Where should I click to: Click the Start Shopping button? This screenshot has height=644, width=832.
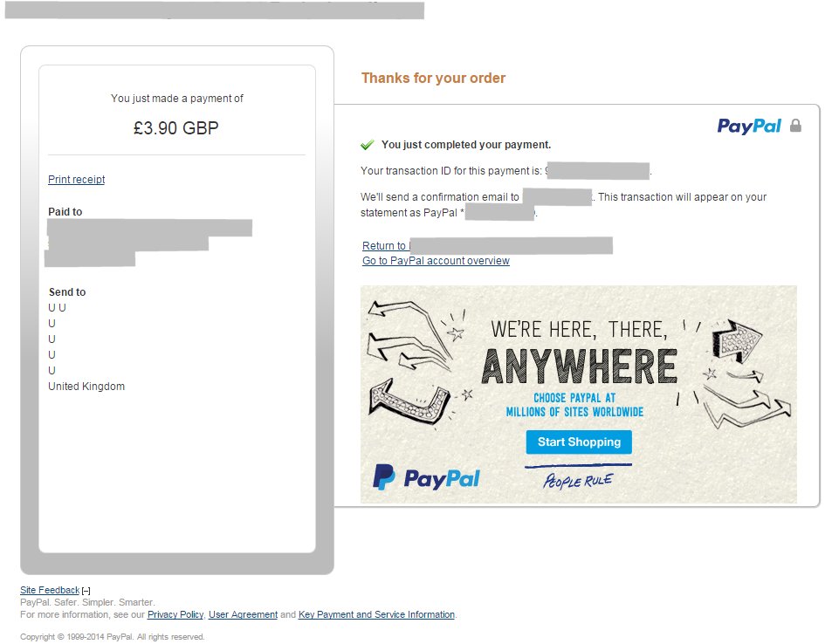click(579, 442)
